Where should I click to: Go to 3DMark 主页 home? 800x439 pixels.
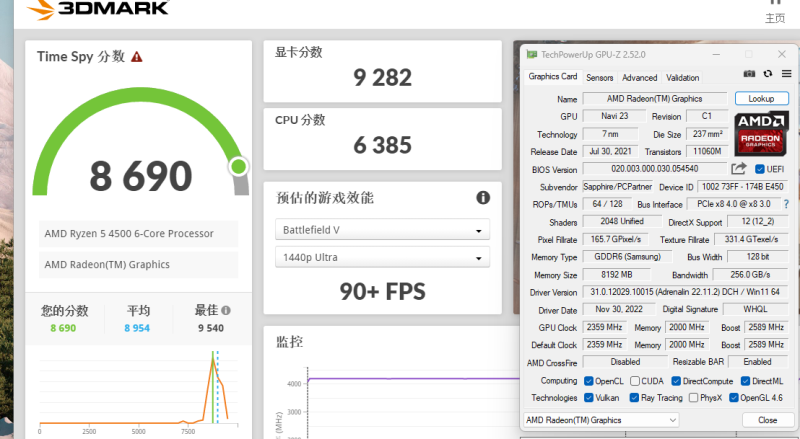pyautogui.click(x=774, y=13)
